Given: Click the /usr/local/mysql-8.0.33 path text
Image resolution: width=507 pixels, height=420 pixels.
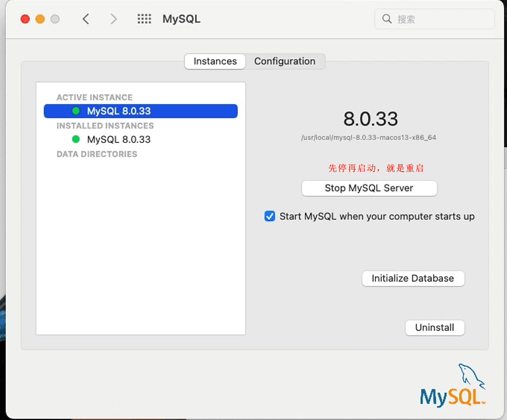Looking at the screenshot, I should pos(368,138).
